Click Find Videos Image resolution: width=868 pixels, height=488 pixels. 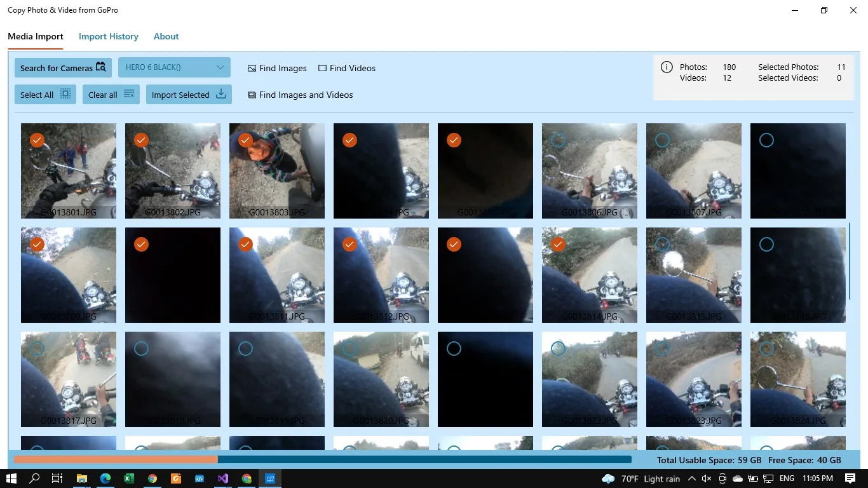347,68
